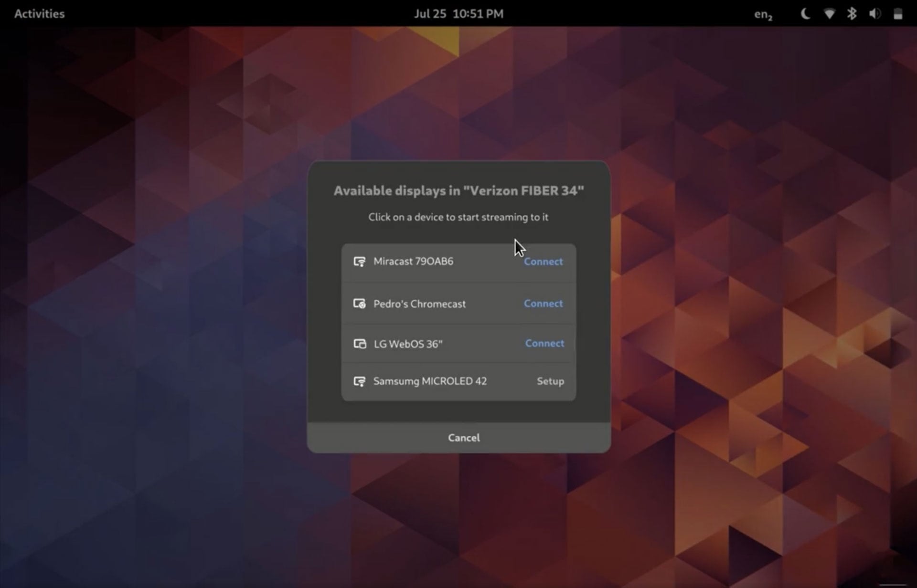Click the Miracast 79OAB6 display icon
This screenshot has height=588, width=917.
pos(359,262)
